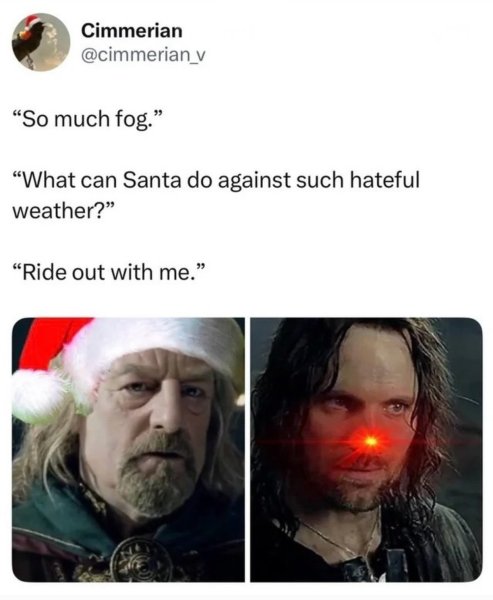Open the @cimmerian_v handle link

[x=143, y=55]
